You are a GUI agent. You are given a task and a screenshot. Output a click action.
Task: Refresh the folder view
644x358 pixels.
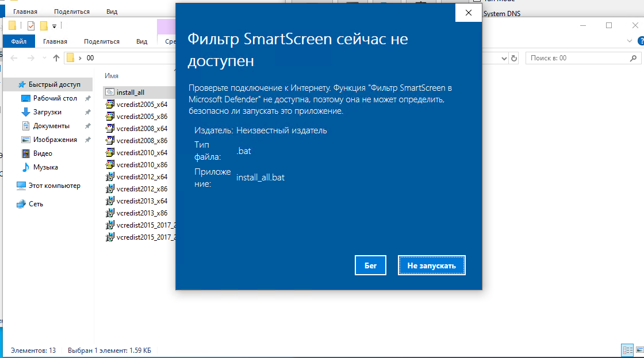[x=514, y=58]
